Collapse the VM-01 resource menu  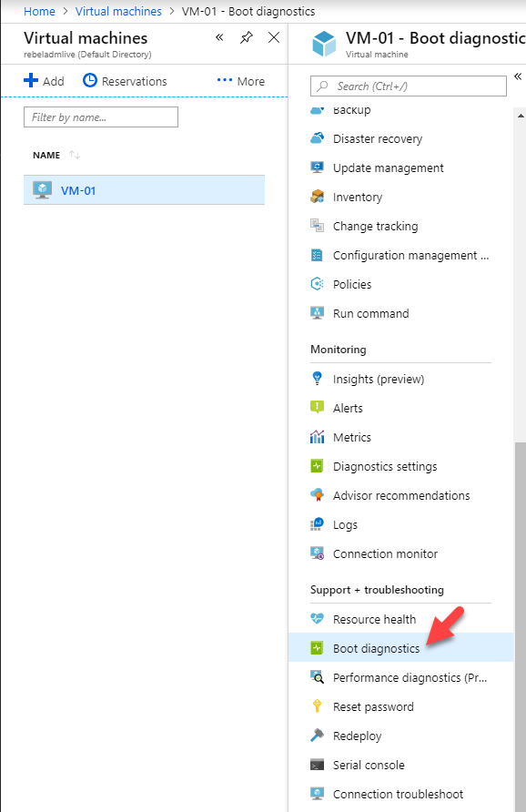coord(518,76)
